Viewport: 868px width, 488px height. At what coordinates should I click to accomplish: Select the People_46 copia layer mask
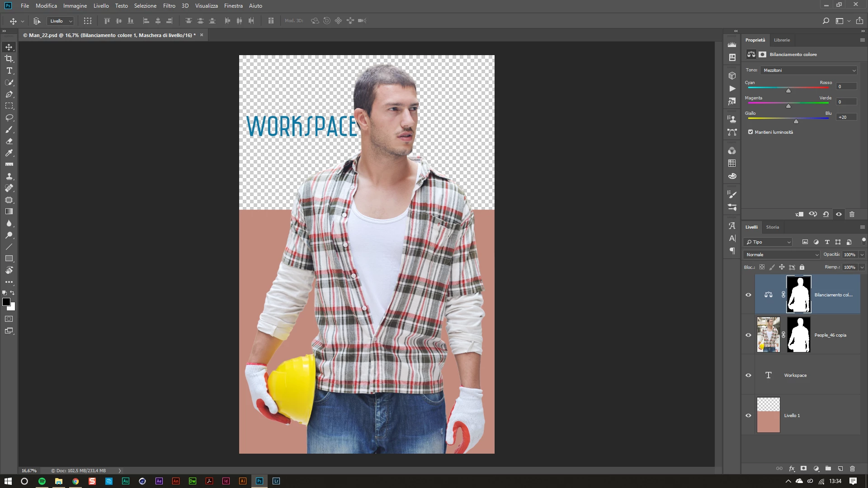point(798,335)
